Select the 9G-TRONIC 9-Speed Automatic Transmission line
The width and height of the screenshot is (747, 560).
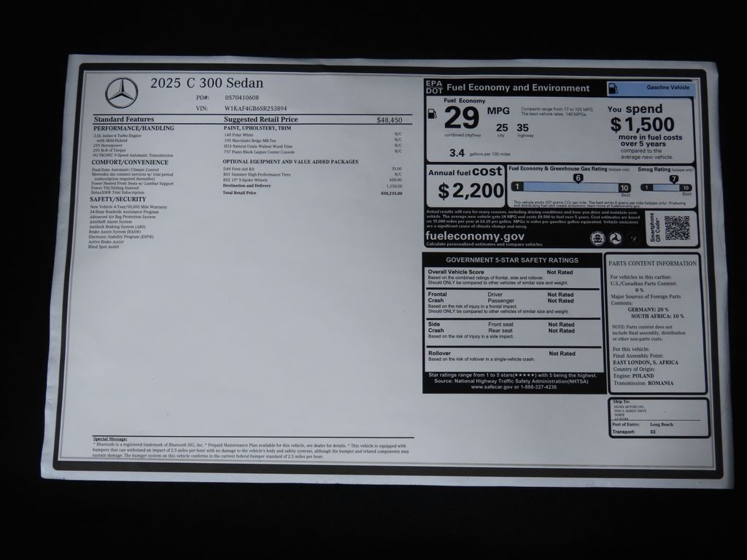point(133,155)
